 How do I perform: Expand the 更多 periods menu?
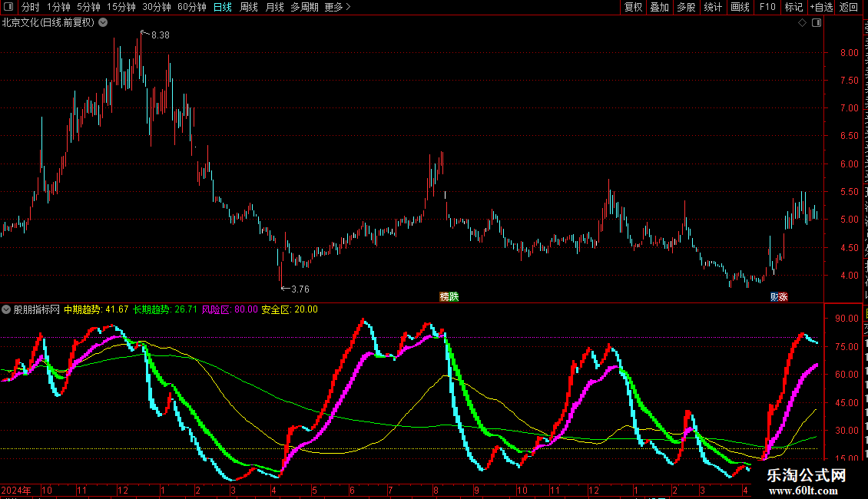coord(338,7)
